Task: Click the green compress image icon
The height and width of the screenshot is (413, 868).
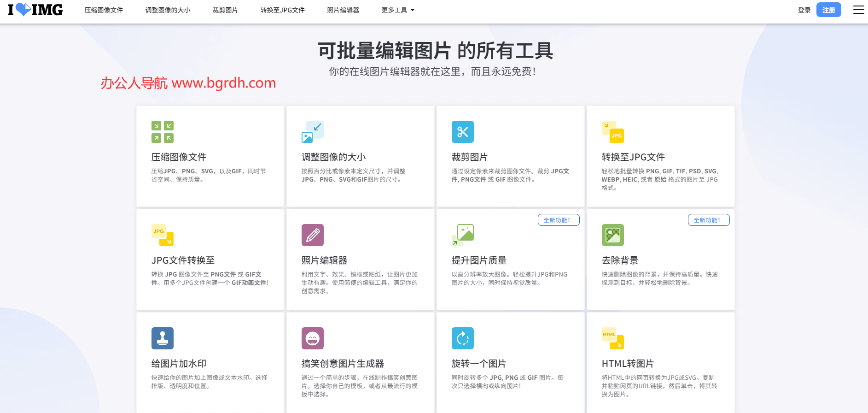Action: pyautogui.click(x=163, y=132)
